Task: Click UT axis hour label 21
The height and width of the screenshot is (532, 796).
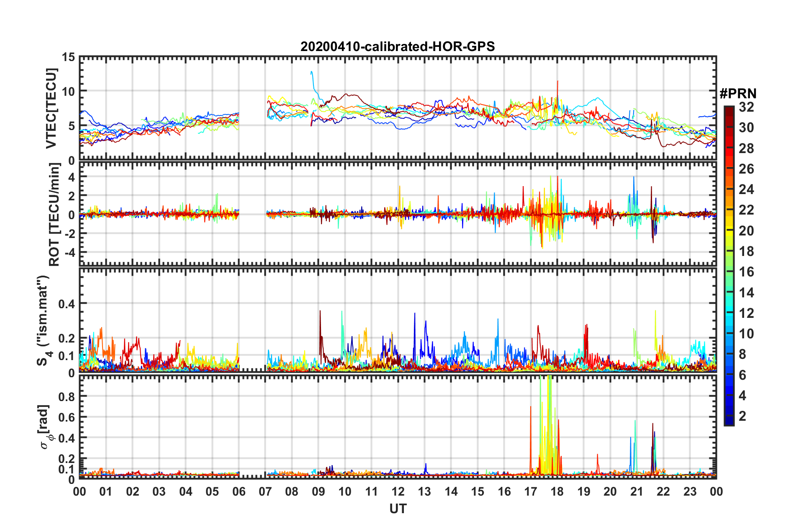Action: point(637,491)
